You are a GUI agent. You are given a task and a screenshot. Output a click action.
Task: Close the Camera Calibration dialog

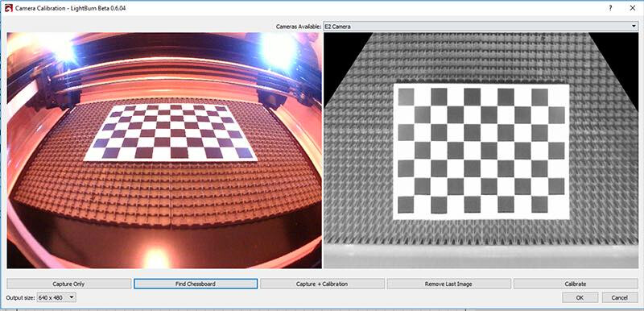pos(632,8)
